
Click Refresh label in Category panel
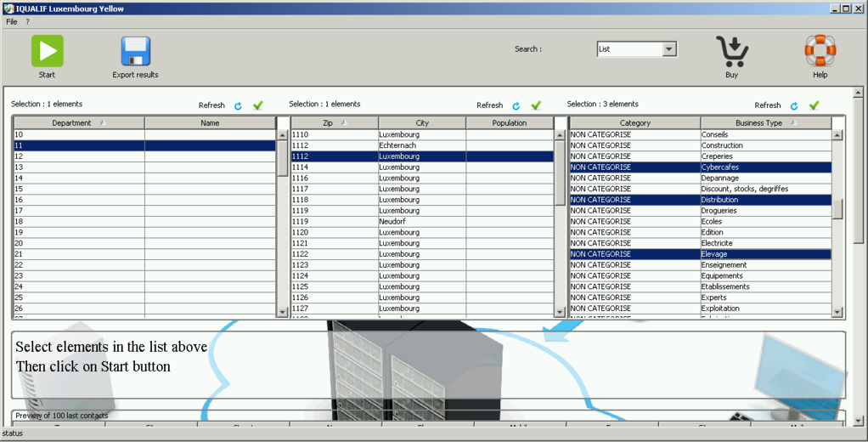tap(767, 105)
